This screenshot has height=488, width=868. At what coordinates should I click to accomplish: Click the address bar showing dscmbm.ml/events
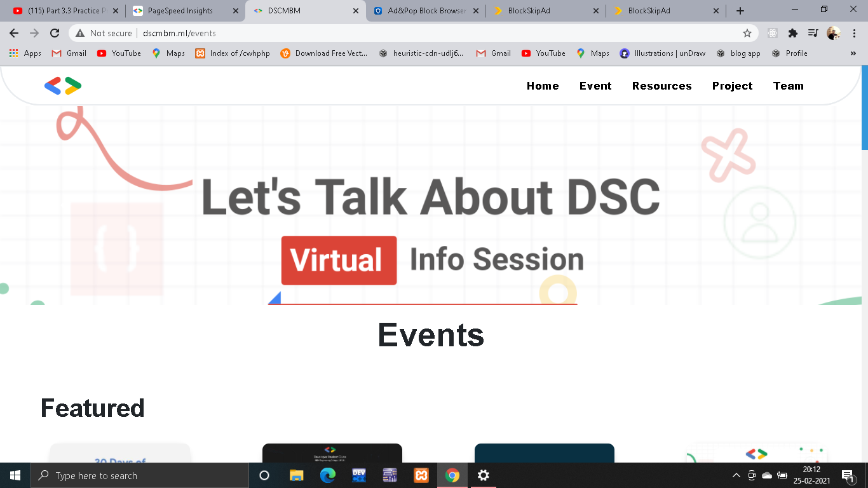point(413,33)
